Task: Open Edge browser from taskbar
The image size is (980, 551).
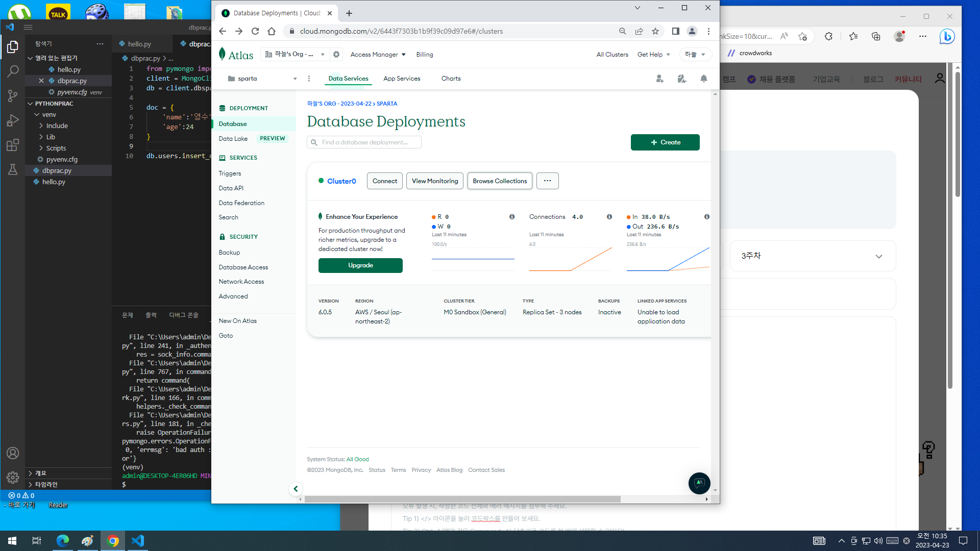Action: 63,541
